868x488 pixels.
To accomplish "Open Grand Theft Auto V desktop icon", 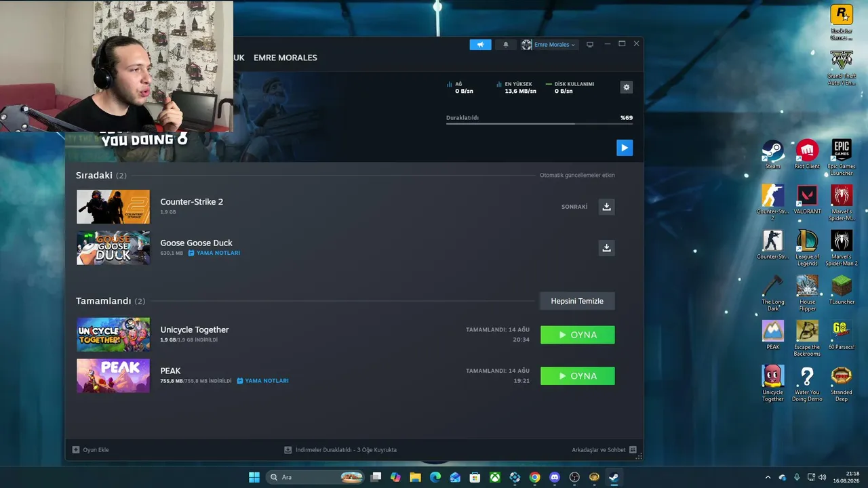I will (842, 68).
